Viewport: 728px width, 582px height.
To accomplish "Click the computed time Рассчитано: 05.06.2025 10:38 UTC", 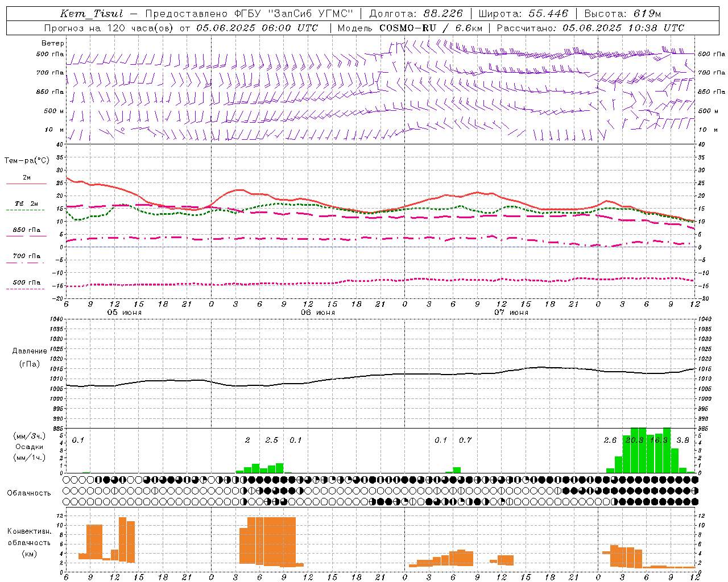I will 590,28.
